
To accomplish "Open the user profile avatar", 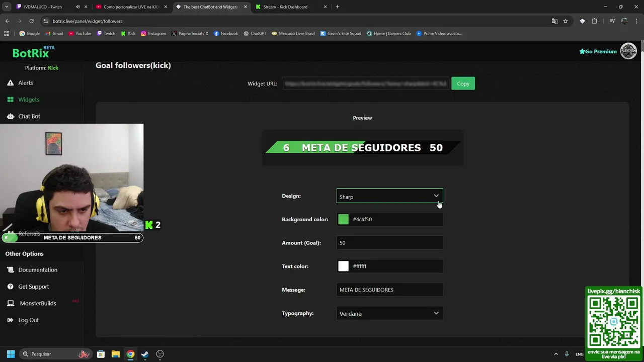I will (x=628, y=51).
